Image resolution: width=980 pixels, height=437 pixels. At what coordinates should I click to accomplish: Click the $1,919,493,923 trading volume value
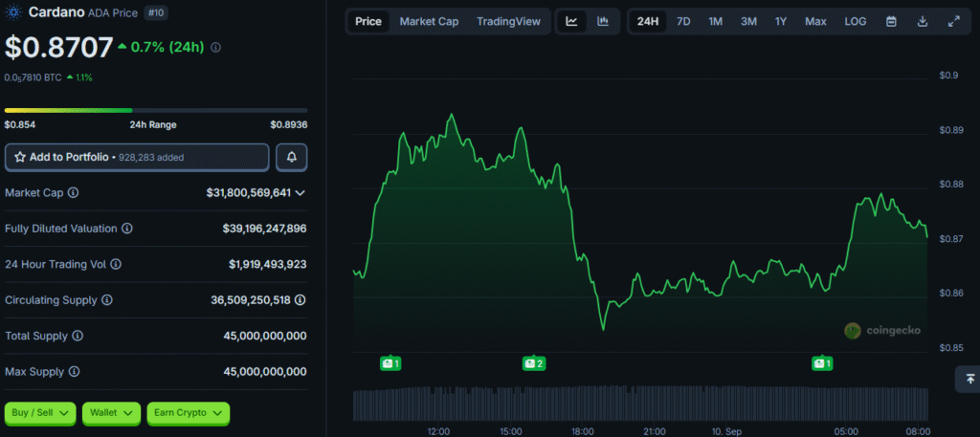pos(268,264)
